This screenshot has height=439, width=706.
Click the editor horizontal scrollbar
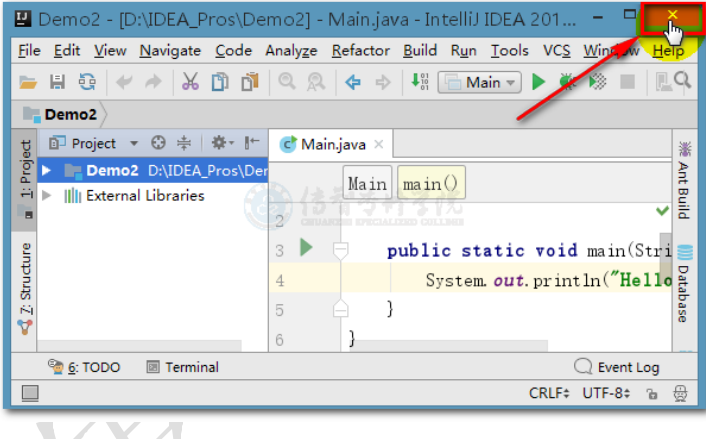click(x=453, y=346)
